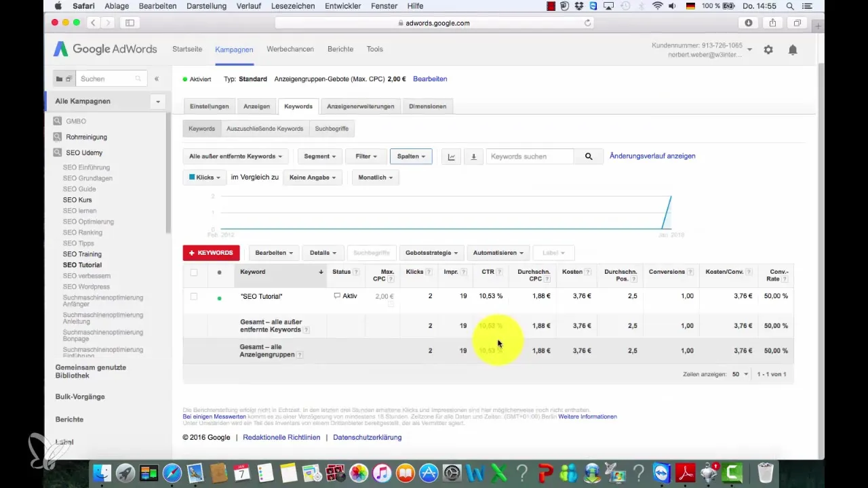Select the Auszuschließende Keywords sub-tab
This screenshot has width=868, height=488.
click(x=264, y=129)
